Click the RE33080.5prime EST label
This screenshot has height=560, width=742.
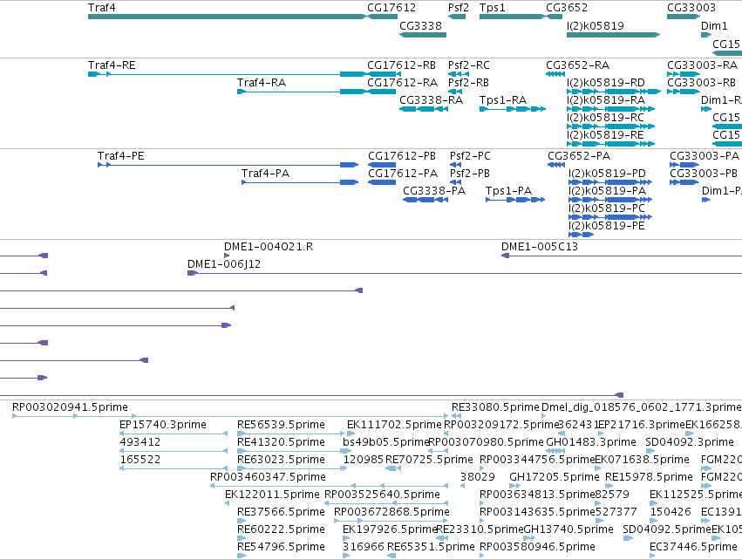point(495,407)
